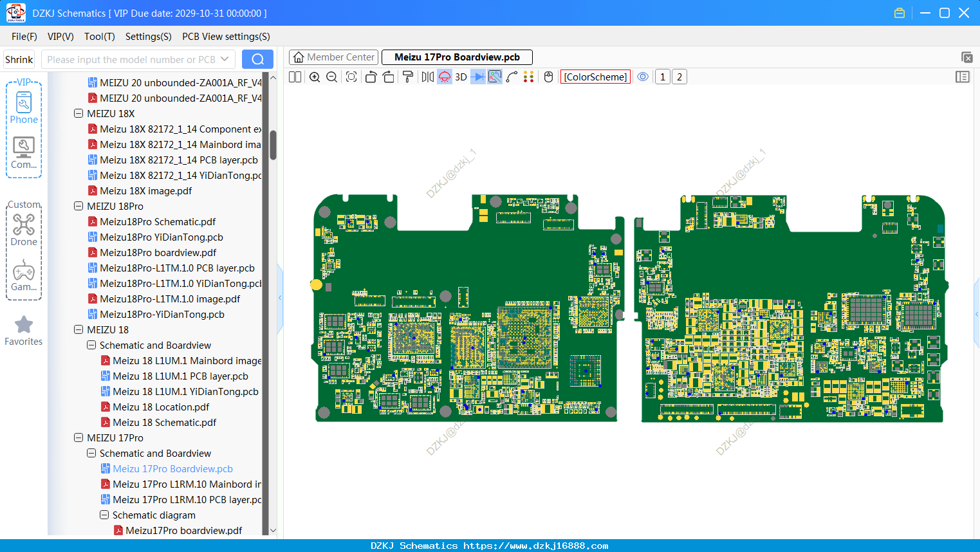Close all tabs with the stacked-X icon

point(966,57)
